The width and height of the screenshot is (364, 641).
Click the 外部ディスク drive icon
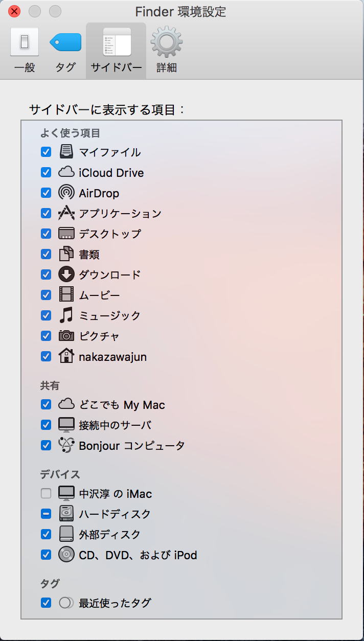pyautogui.click(x=66, y=534)
